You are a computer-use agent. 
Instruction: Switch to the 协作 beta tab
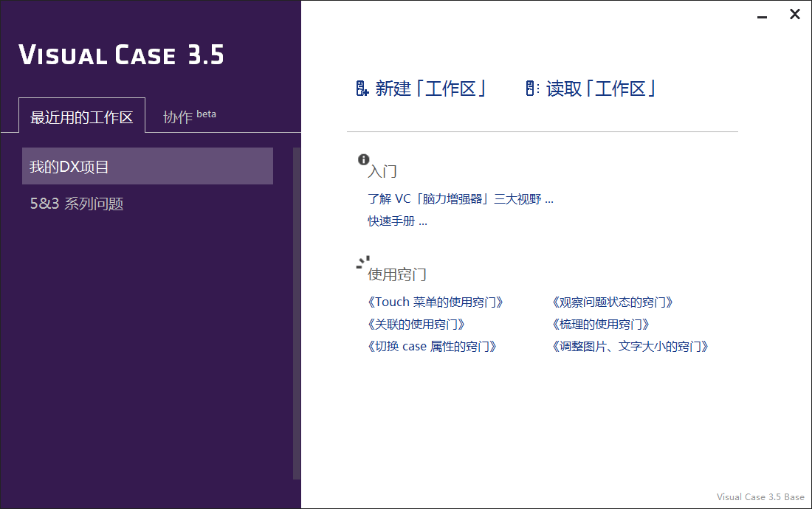(190, 116)
